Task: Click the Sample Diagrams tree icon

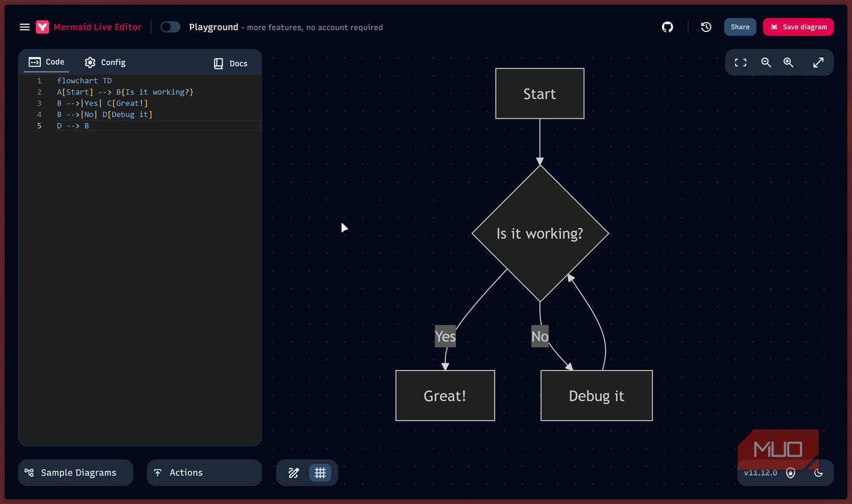Action: [29, 472]
